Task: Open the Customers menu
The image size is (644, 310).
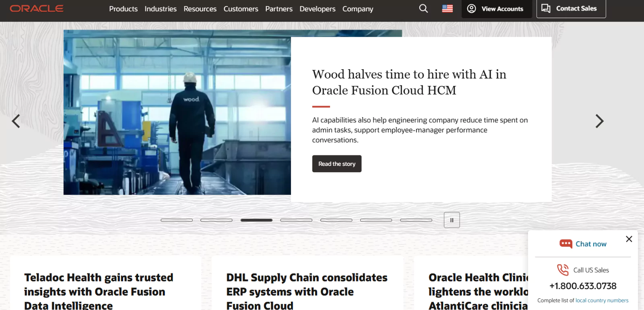Action: coord(241,9)
